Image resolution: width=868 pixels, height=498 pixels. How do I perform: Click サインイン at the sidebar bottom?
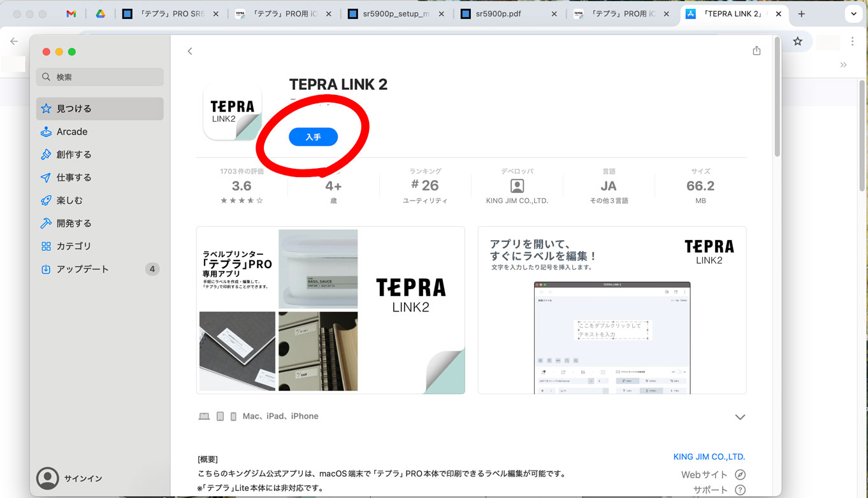click(x=83, y=478)
